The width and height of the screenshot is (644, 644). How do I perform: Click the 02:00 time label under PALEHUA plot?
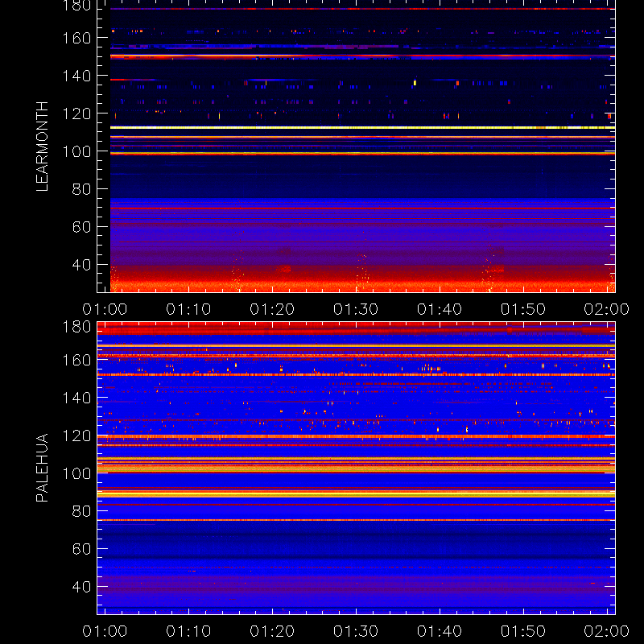607,631
